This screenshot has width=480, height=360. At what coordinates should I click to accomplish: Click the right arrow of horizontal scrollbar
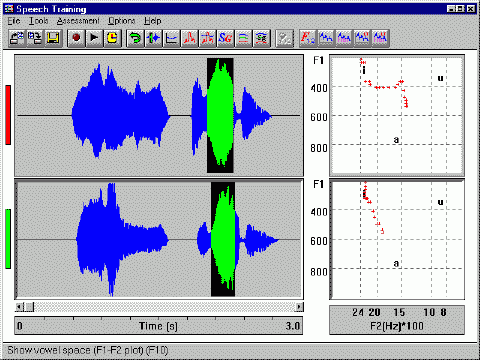(x=299, y=306)
